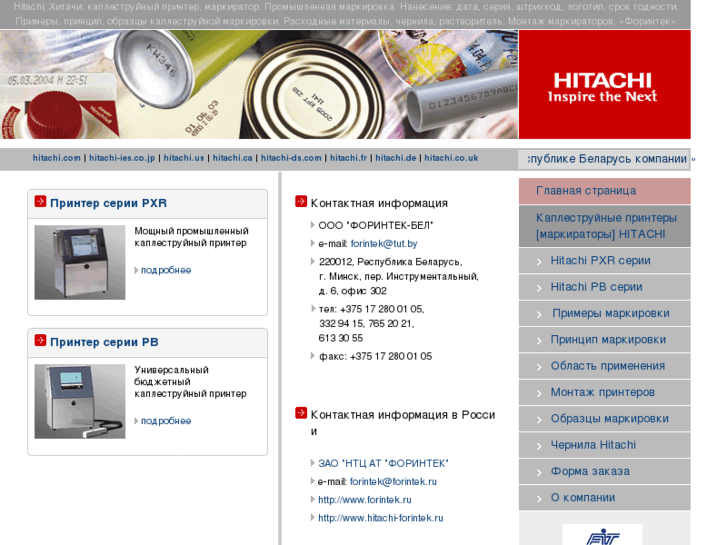The width and height of the screenshot is (727, 545).
Task: Click the chevron next to Принцип маркировки
Action: click(x=539, y=341)
